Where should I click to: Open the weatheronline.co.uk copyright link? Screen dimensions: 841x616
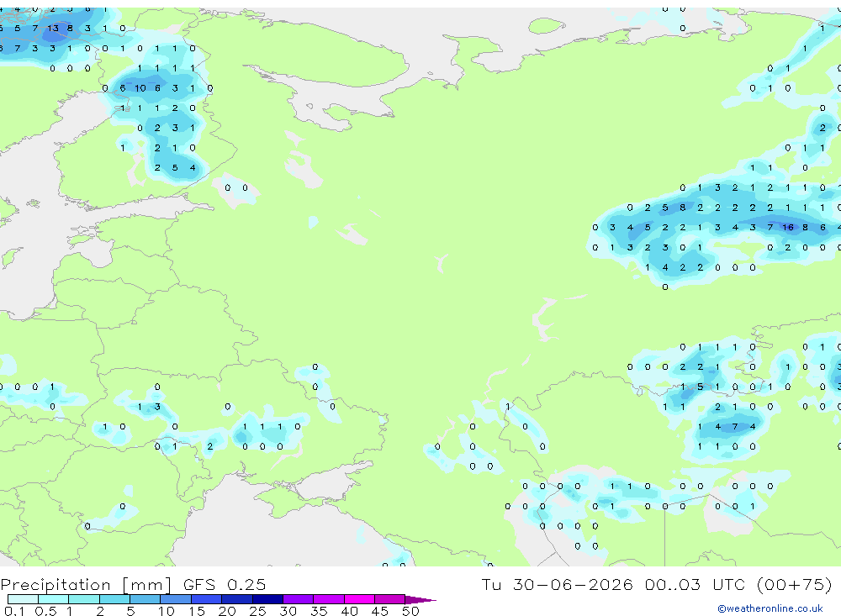click(770, 608)
